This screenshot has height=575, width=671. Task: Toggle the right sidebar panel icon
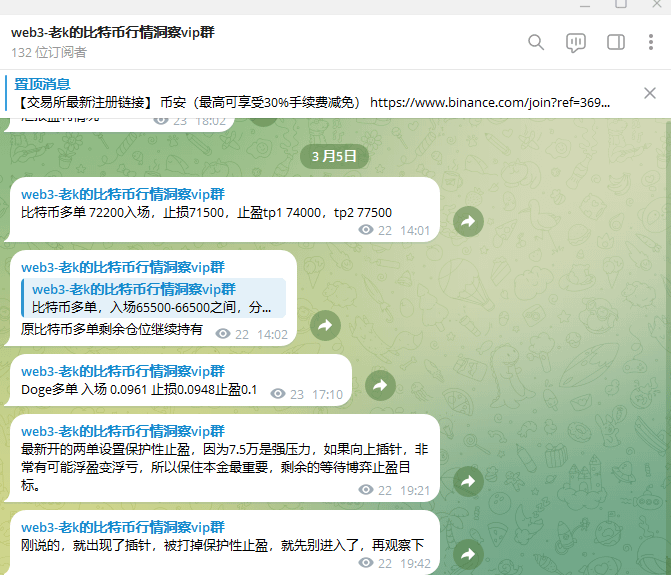tap(616, 42)
